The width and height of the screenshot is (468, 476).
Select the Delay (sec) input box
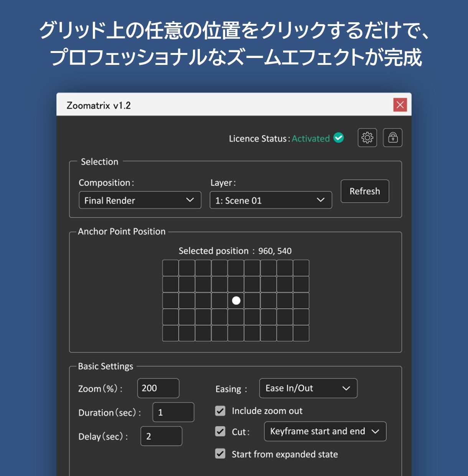point(161,436)
